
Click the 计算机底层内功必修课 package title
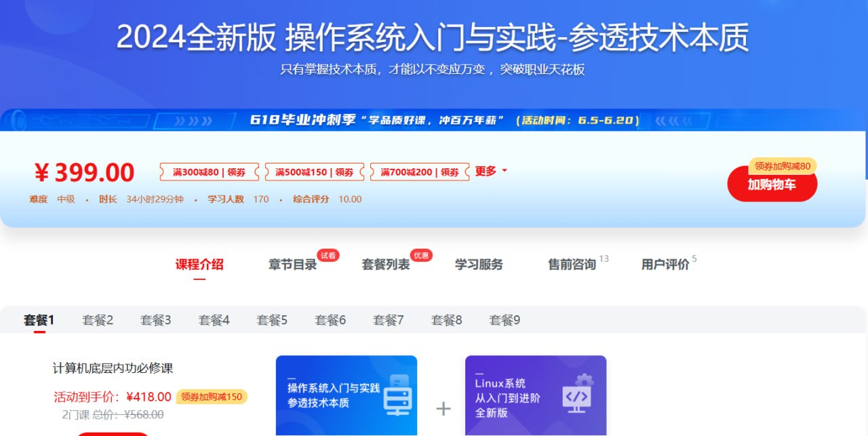click(x=113, y=368)
